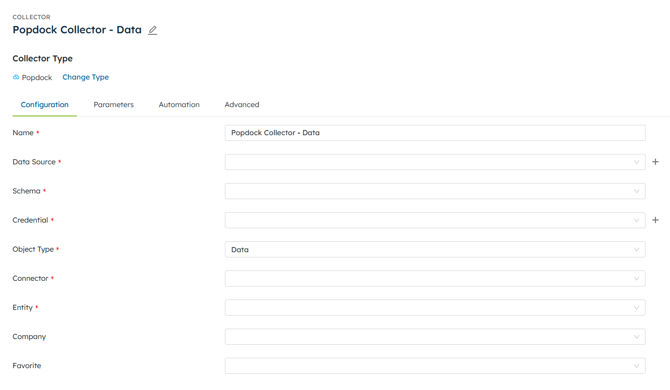This screenshot has height=390, width=670.
Task: Switch to the Configuration tab
Action: pyautogui.click(x=44, y=105)
